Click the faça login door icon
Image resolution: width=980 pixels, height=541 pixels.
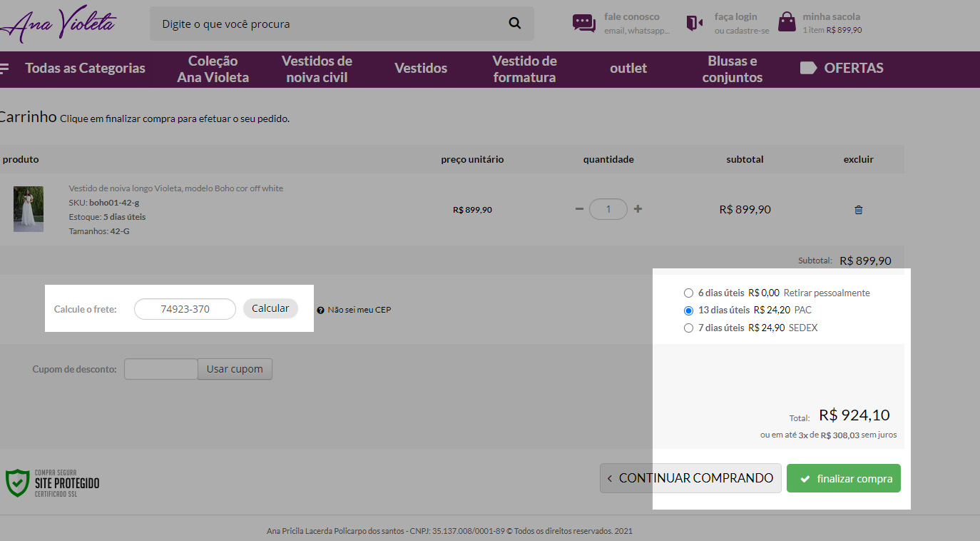(x=694, y=24)
